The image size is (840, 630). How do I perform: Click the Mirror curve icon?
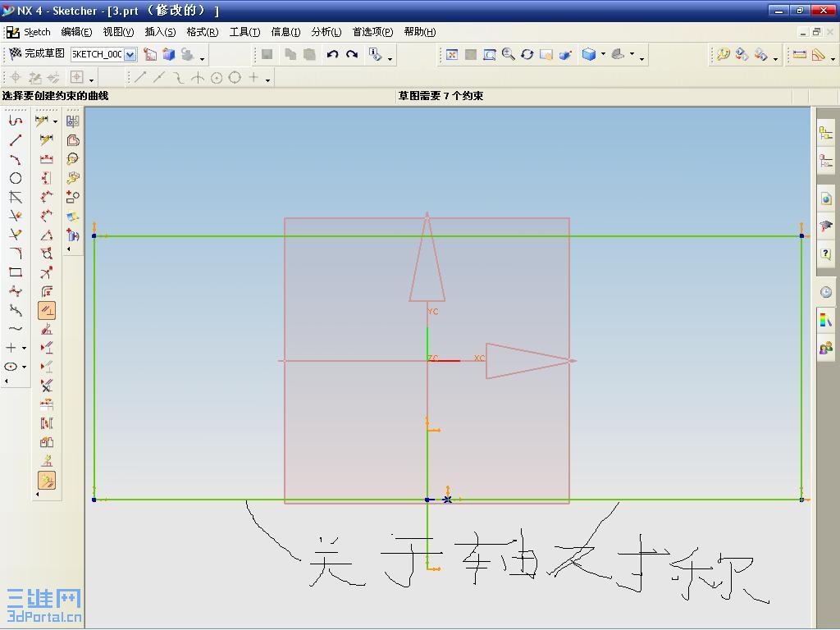[x=73, y=121]
